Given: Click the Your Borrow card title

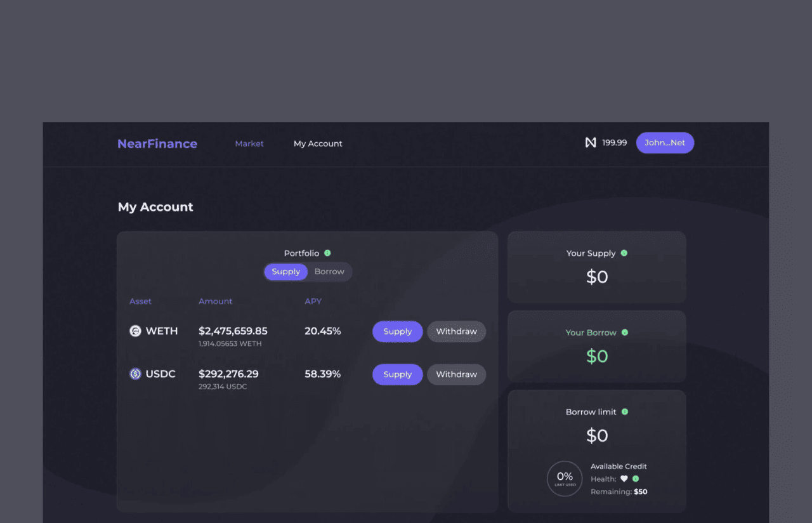Looking at the screenshot, I should [x=591, y=333].
